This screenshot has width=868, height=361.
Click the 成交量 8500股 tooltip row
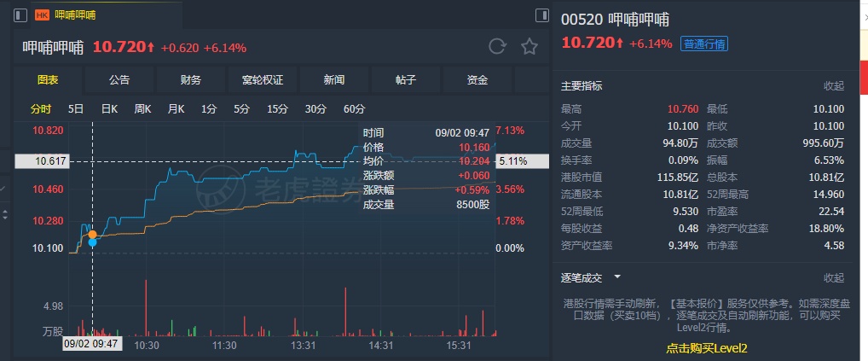click(426, 206)
